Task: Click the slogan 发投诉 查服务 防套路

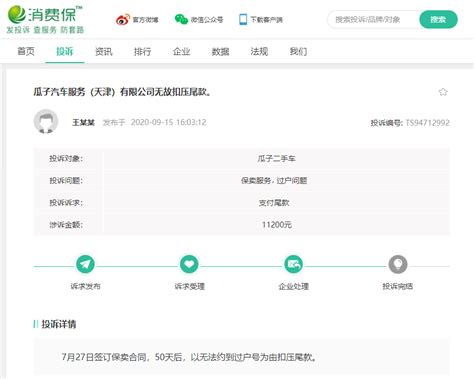Action: point(45,30)
